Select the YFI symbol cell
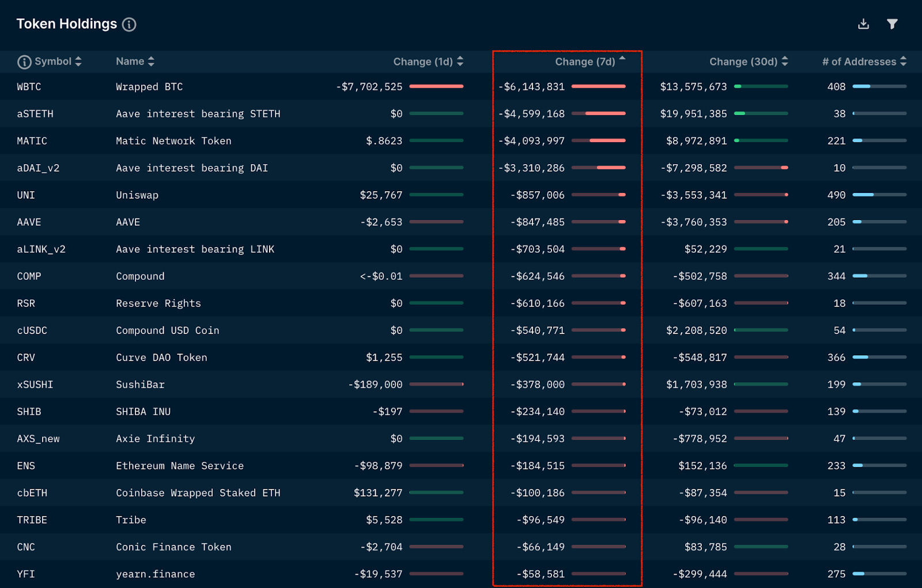The image size is (922, 588). [x=26, y=574]
